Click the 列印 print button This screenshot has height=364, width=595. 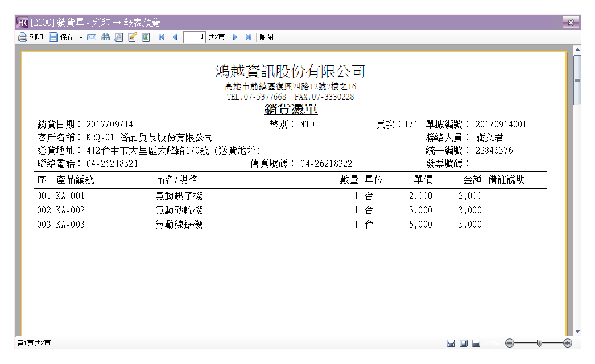31,37
